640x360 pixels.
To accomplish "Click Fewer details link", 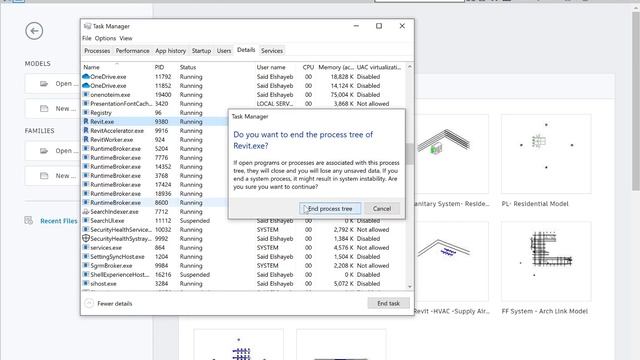I will [114, 304].
